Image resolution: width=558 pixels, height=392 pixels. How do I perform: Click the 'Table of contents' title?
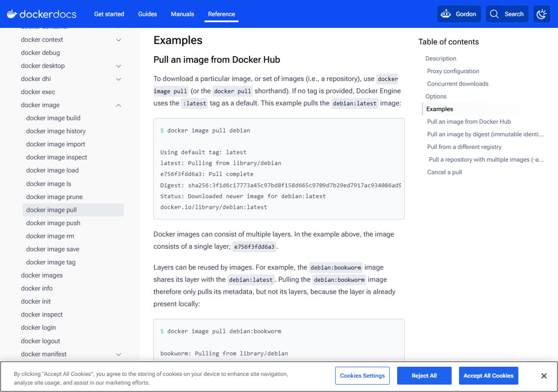coord(448,42)
